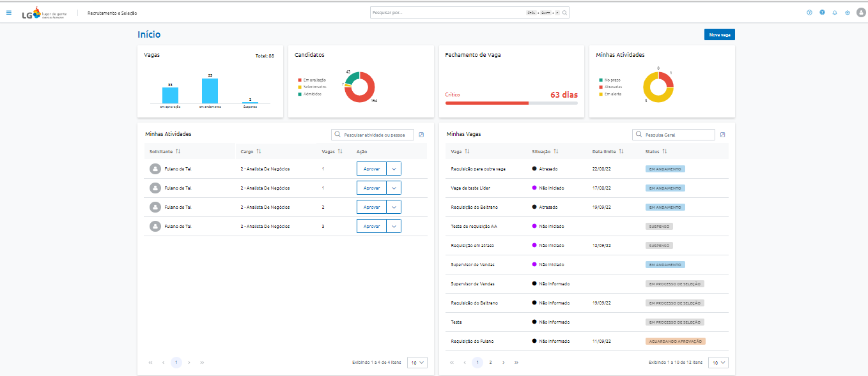Sort by Data limite column
868x376 pixels.
(x=621, y=151)
